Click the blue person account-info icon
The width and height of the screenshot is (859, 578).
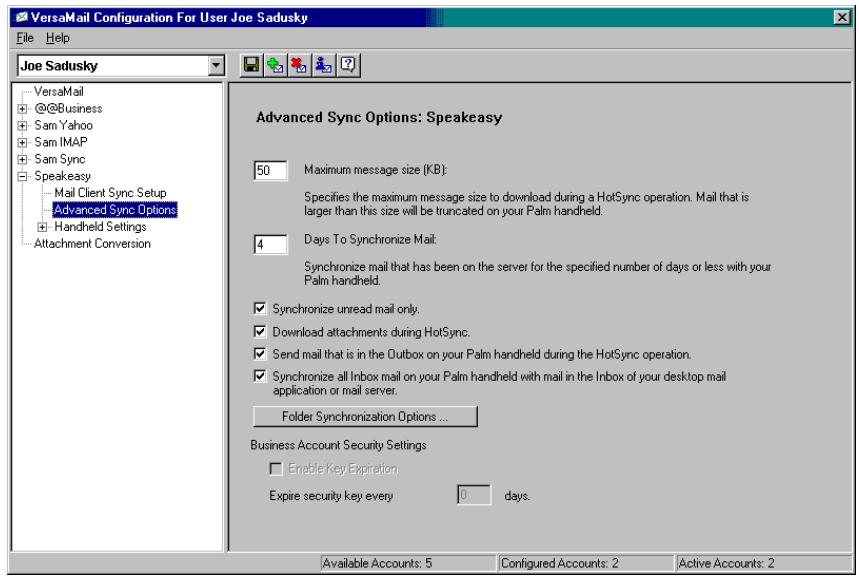pos(323,65)
